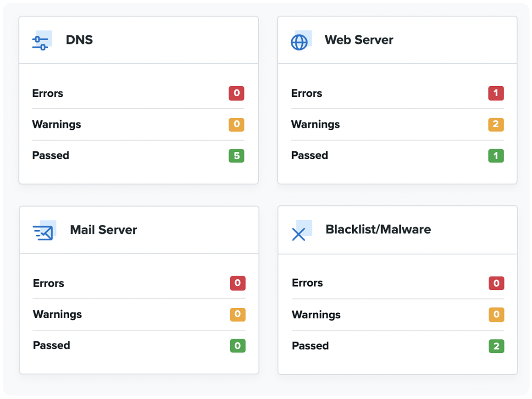Click the DNS sliders icon
532x399 pixels.
pos(42,41)
